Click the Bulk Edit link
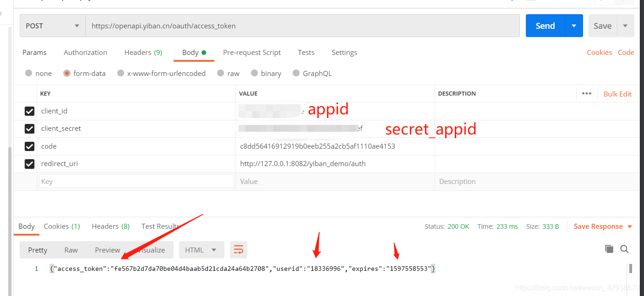Viewport: 644px width, 296px height. click(x=617, y=94)
